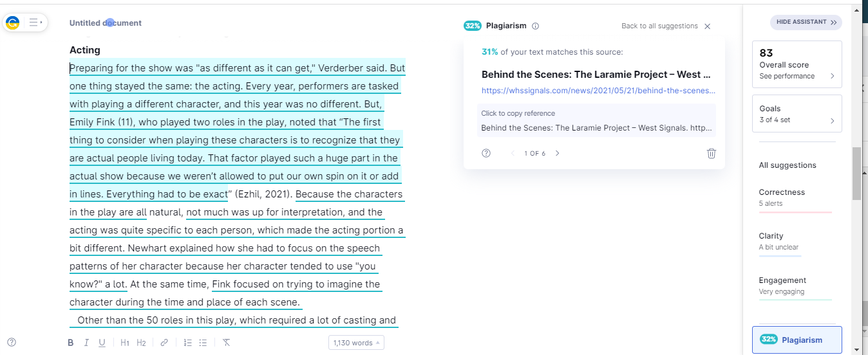Apply italic formatting
Viewport: 868px width, 355px height.
click(x=86, y=343)
